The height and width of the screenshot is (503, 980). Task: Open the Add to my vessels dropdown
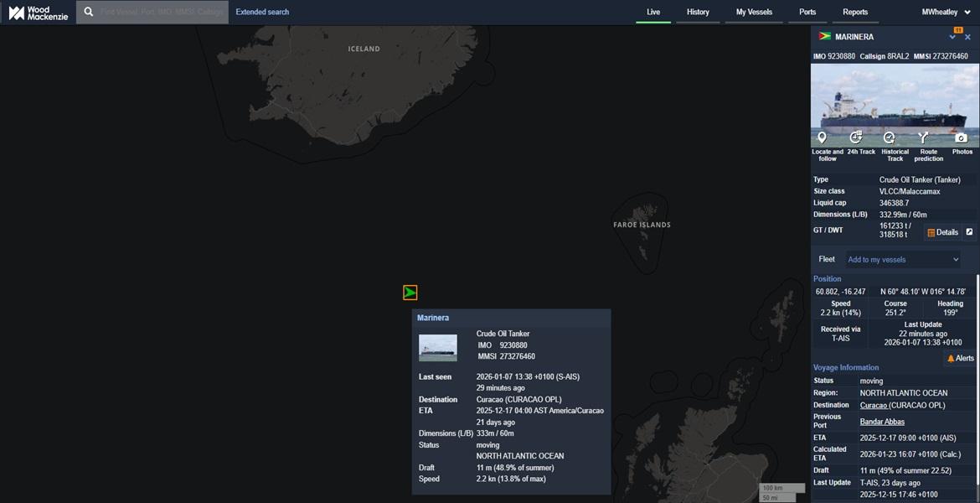tap(902, 260)
